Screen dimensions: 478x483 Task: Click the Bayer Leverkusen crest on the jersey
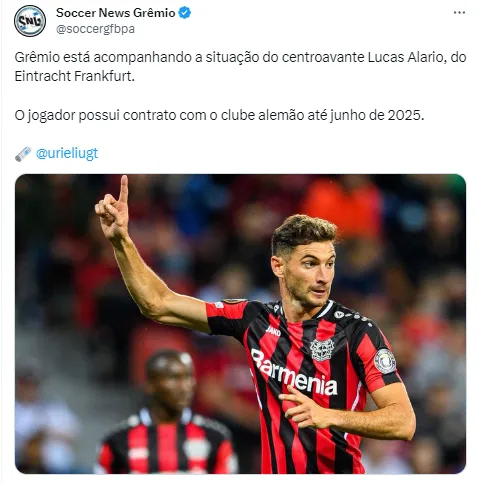[322, 350]
